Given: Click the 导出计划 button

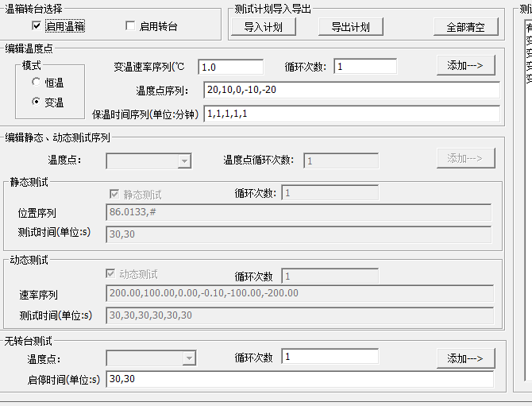Looking at the screenshot, I should pyautogui.click(x=351, y=27).
